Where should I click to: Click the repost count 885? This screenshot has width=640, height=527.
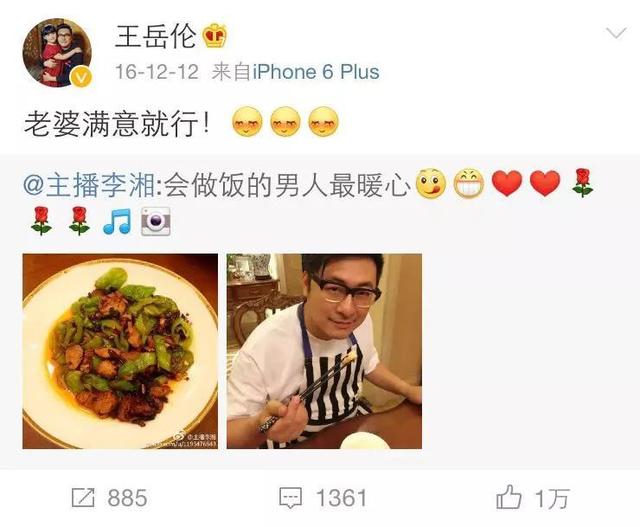pyautogui.click(x=127, y=498)
